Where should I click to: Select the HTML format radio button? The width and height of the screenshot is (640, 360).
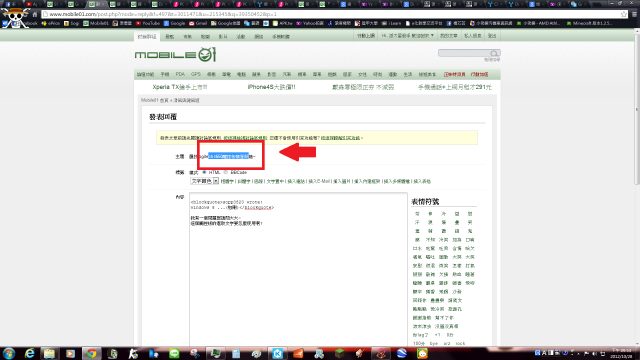(x=204, y=172)
